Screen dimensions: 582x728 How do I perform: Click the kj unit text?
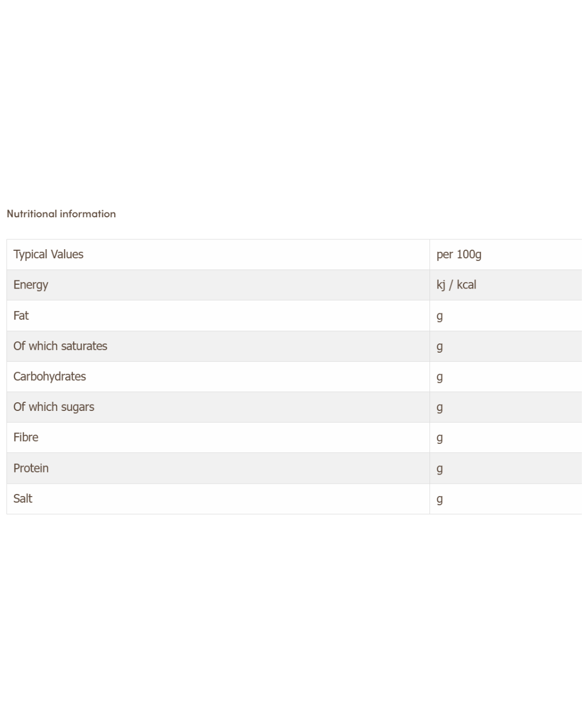(x=441, y=285)
